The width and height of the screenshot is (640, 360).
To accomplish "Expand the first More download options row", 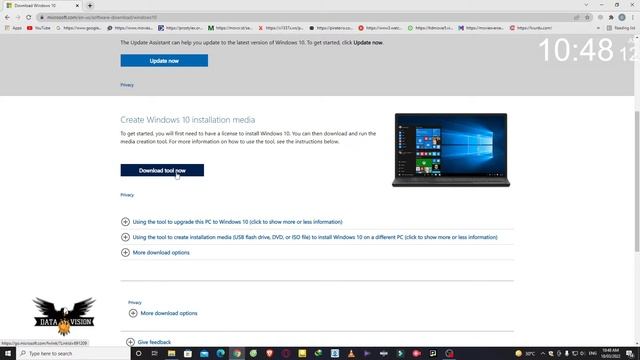I will pos(156,252).
